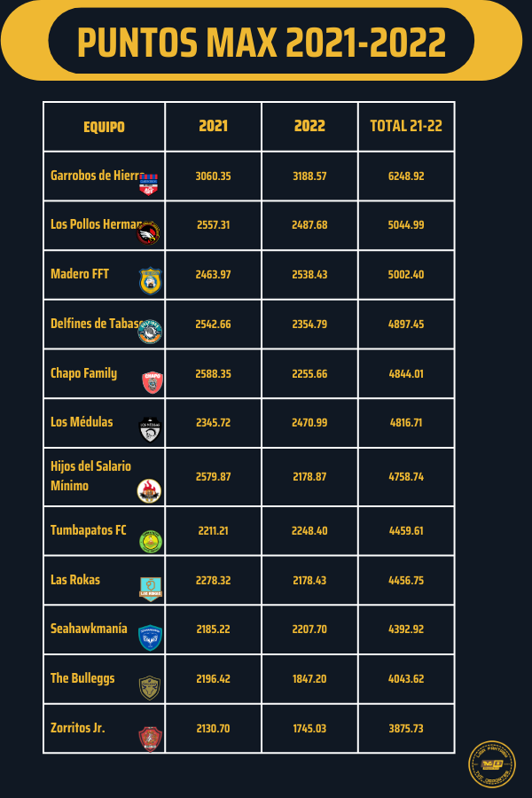The image size is (532, 798).
Task: Click the PUNTOS MAX 2021-2022 title banner
Action: [x=262, y=42]
